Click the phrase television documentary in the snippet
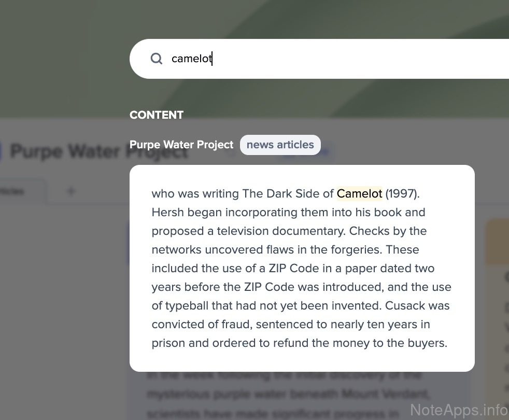The width and height of the screenshot is (509, 420). pos(280,231)
